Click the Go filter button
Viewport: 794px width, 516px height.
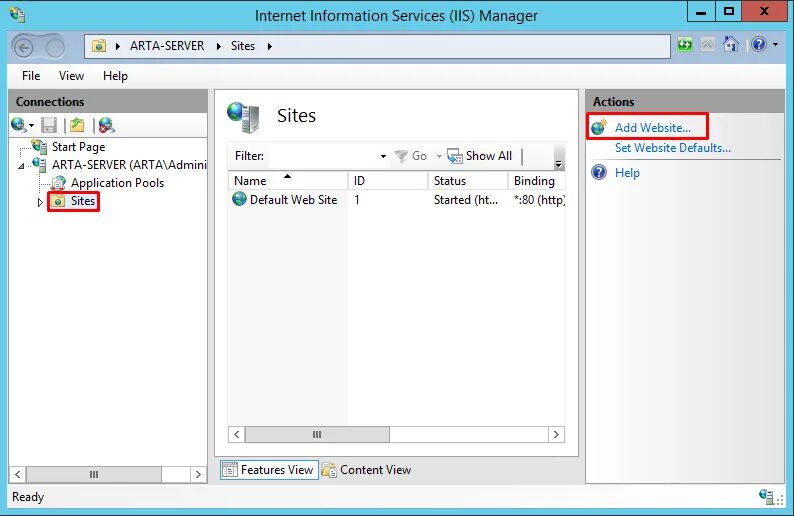pyautogui.click(x=412, y=156)
